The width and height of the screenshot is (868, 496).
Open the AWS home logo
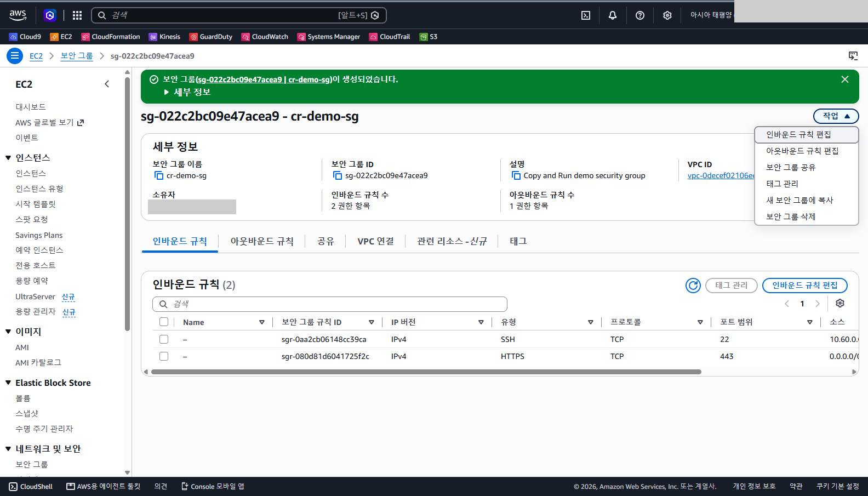pyautogui.click(x=18, y=15)
